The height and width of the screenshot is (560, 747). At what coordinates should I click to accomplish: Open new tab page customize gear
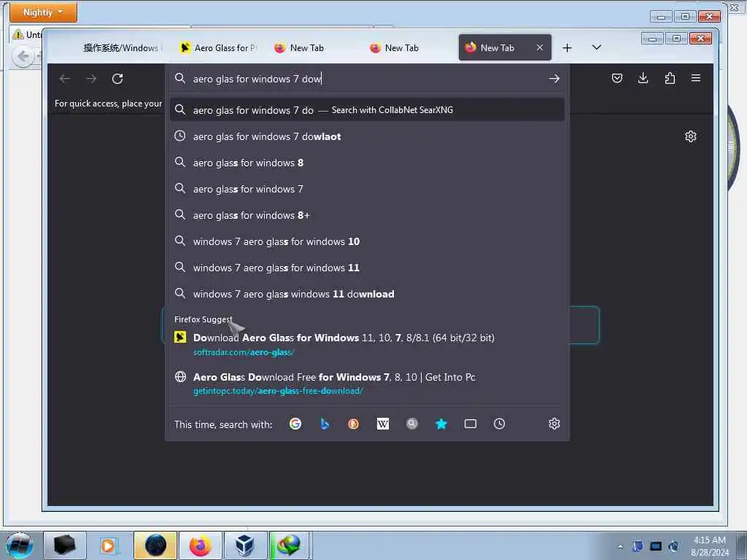pyautogui.click(x=691, y=136)
